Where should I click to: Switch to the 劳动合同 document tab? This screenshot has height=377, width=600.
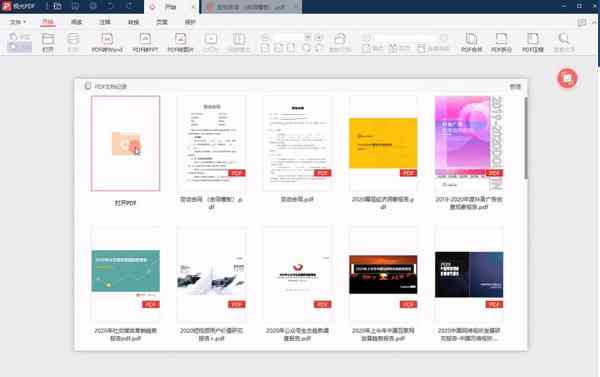[x=251, y=7]
